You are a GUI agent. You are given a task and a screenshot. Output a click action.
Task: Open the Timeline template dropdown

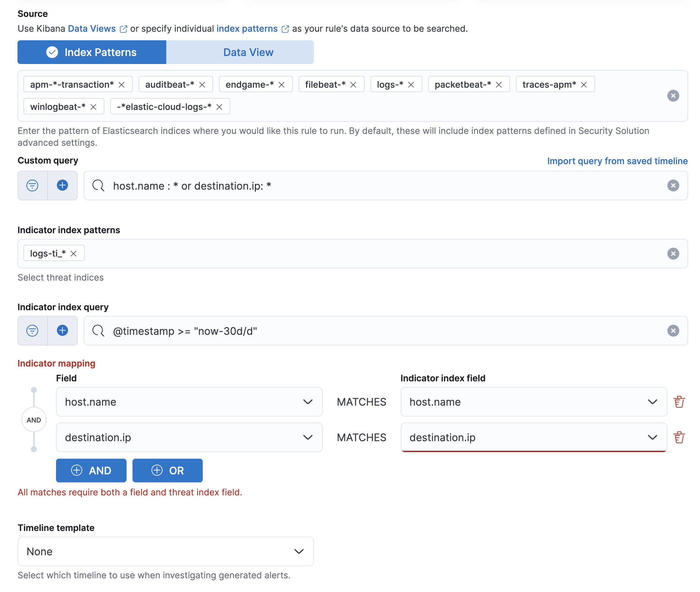[x=165, y=551]
